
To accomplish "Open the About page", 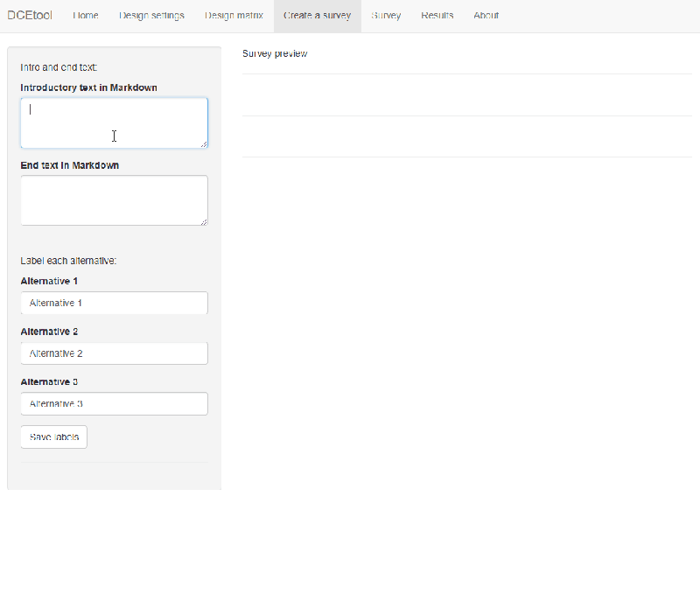I will click(x=486, y=15).
